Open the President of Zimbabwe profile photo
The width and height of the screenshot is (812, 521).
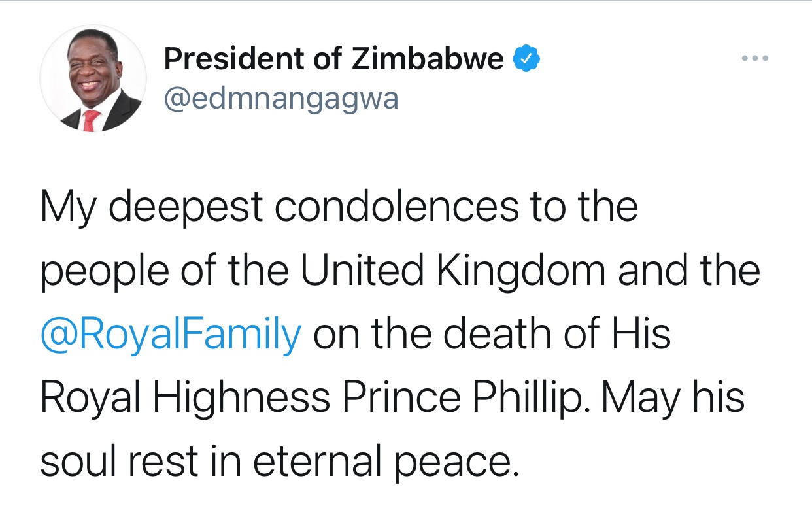click(93, 78)
